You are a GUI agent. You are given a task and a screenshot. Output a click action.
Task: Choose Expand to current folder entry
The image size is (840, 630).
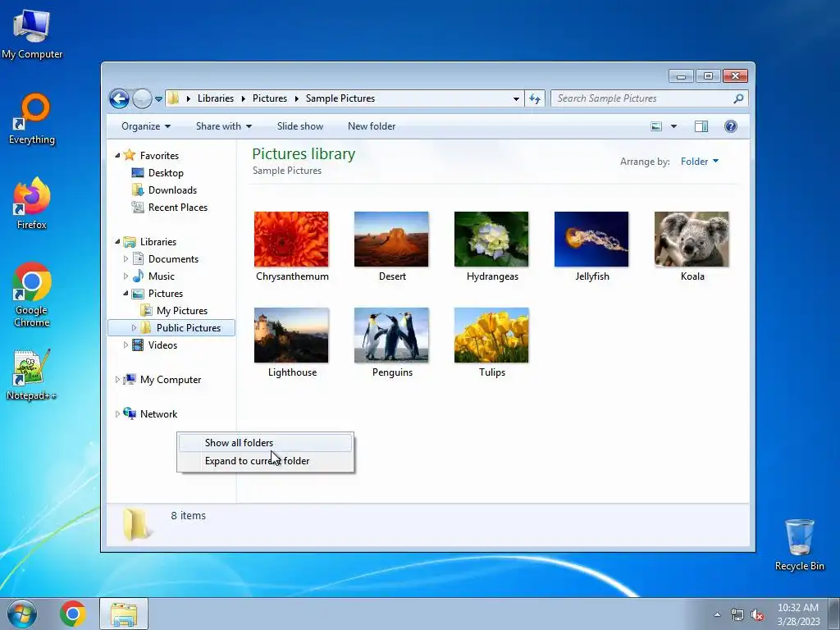point(265,461)
